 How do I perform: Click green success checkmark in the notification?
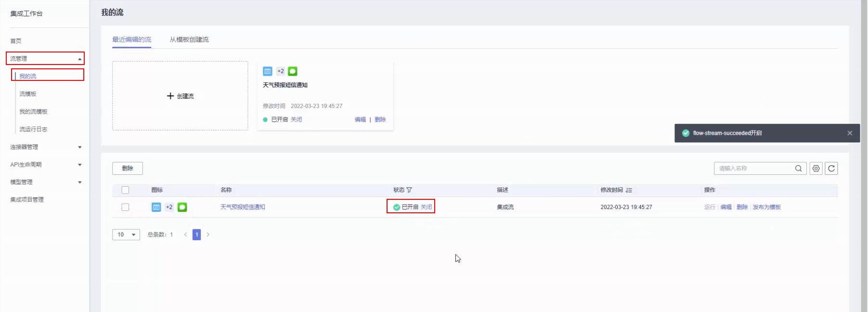686,133
